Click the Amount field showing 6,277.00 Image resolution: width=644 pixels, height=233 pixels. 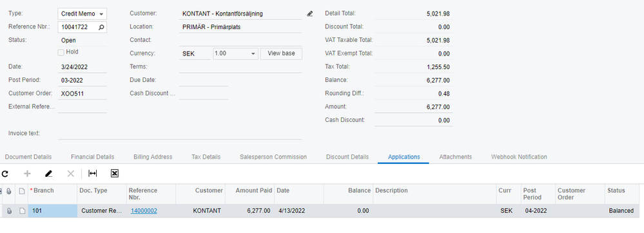tap(413, 107)
